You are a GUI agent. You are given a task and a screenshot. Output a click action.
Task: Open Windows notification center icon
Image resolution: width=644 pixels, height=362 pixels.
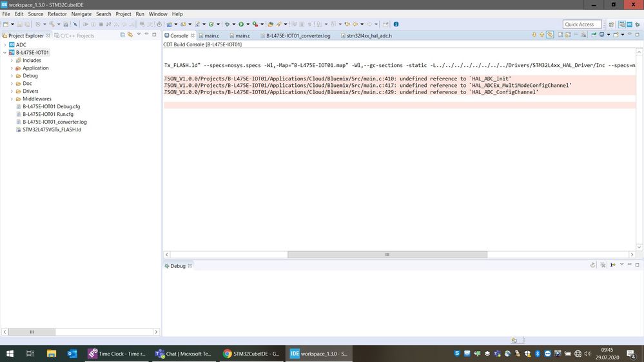click(x=631, y=354)
